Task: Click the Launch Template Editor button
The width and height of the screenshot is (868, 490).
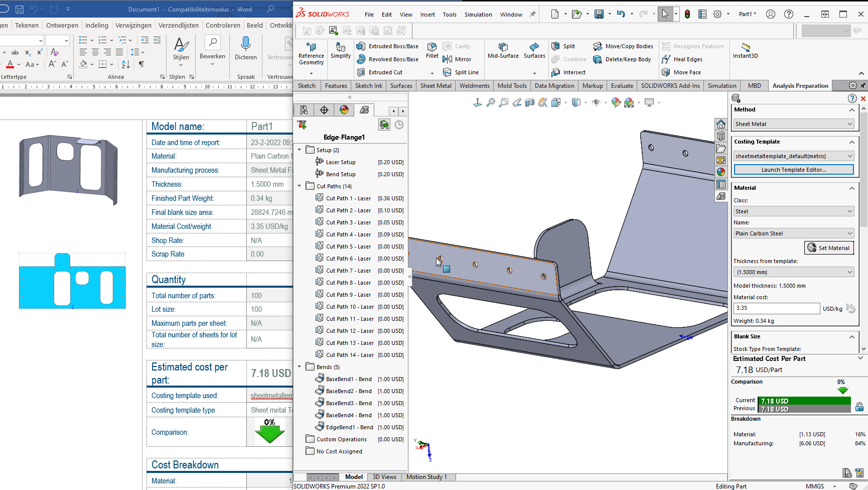Action: pos(794,170)
